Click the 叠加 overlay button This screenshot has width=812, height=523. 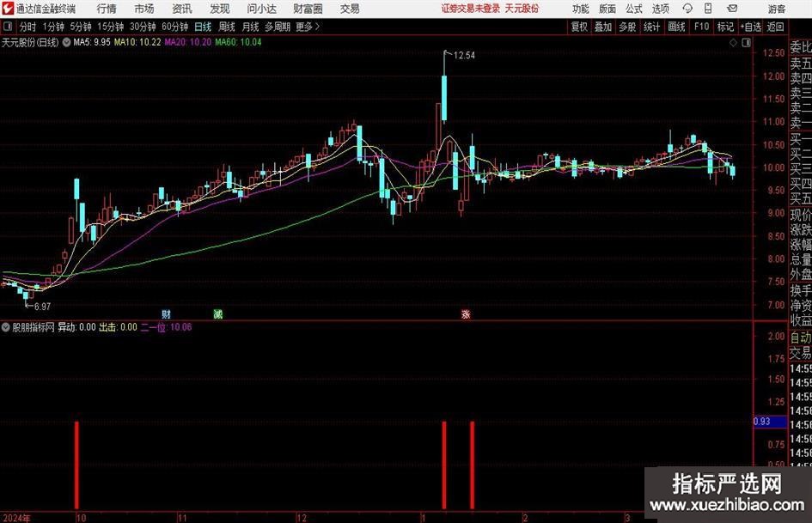tap(603, 27)
